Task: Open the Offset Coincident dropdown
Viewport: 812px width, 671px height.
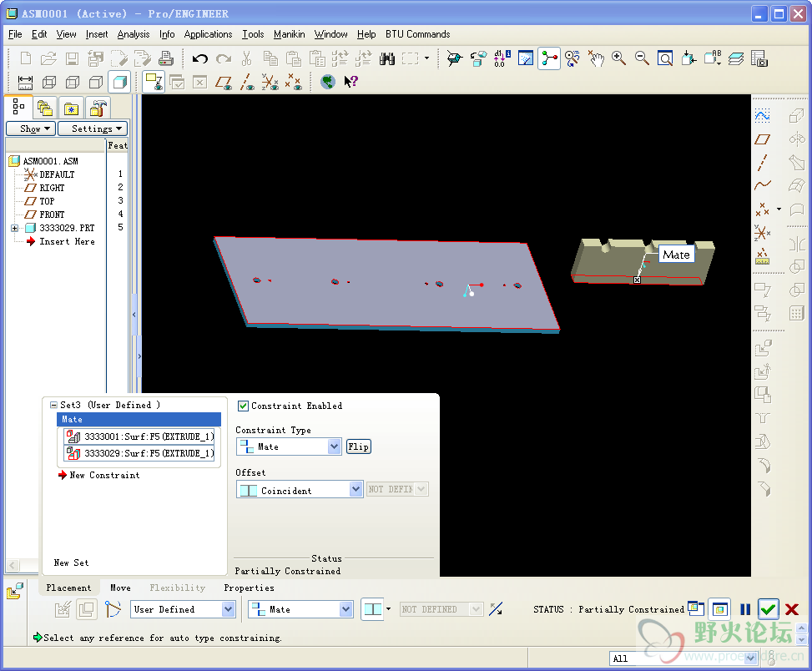Action: (355, 491)
